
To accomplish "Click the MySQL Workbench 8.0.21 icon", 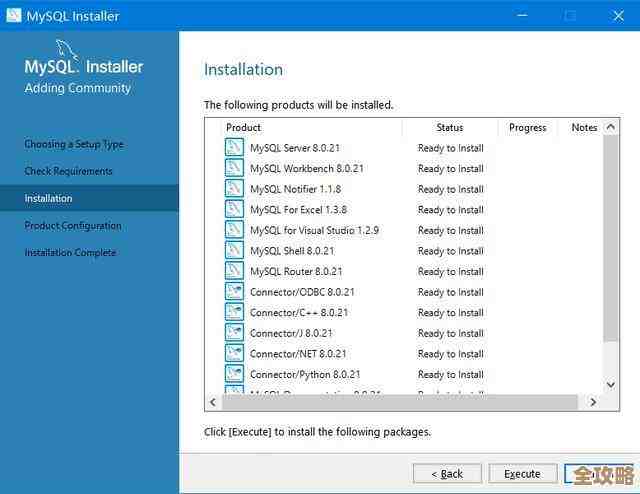I will 234,169.
